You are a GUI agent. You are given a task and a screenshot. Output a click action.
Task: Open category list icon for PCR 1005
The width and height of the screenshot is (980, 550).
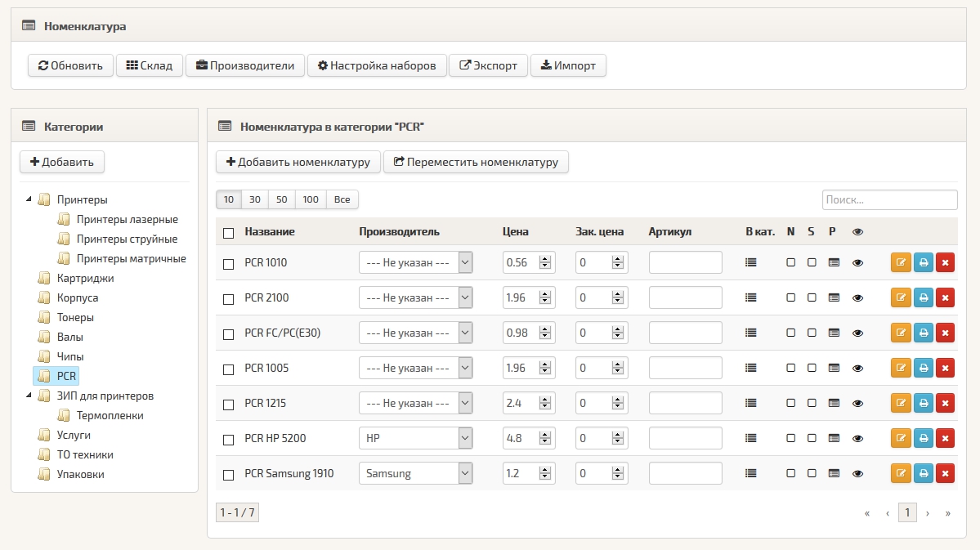coord(750,368)
